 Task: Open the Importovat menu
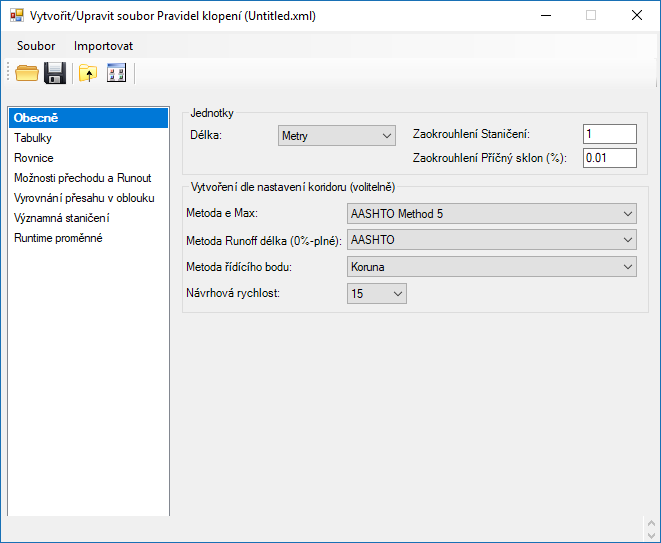coord(103,46)
